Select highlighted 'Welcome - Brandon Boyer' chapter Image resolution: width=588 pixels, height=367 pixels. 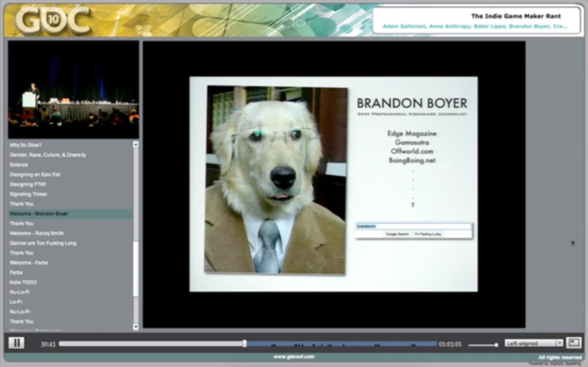tap(70, 214)
